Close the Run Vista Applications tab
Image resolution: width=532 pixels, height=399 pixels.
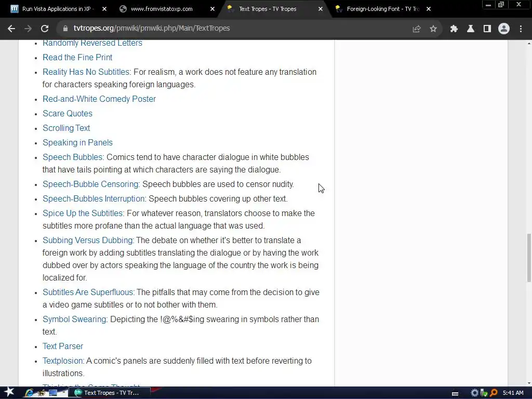click(x=104, y=9)
